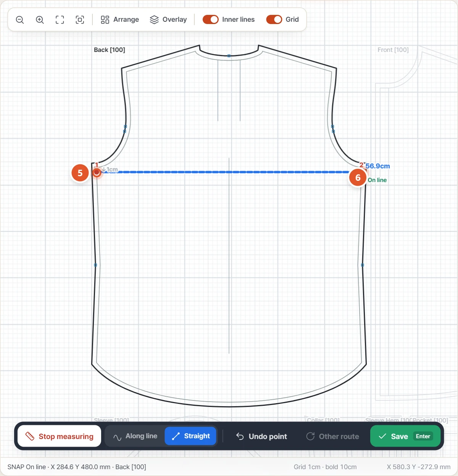Image resolution: width=458 pixels, height=476 pixels.
Task: Click left side seam midpoint node
Action: point(95,265)
